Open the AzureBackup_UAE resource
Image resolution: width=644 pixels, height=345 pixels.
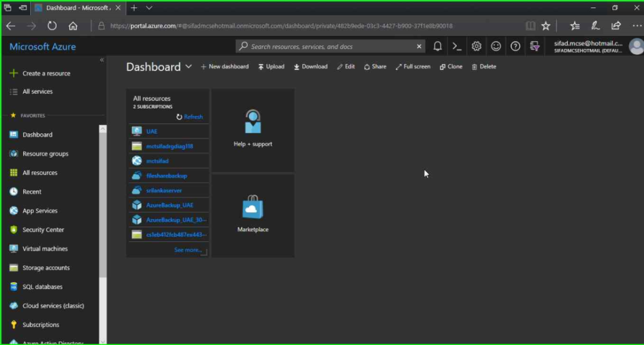point(169,205)
